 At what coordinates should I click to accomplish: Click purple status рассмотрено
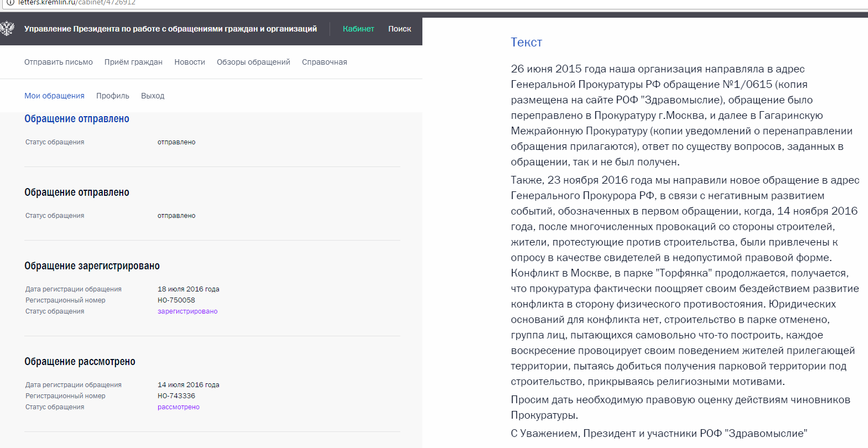(179, 407)
